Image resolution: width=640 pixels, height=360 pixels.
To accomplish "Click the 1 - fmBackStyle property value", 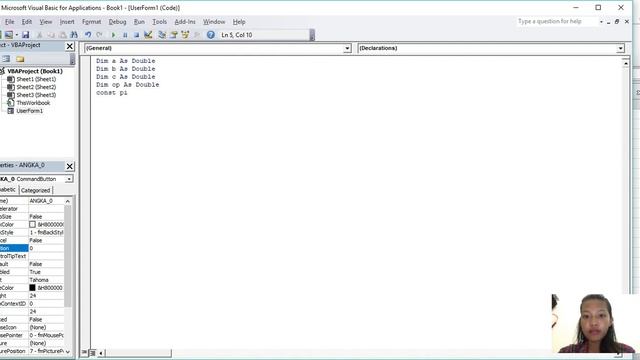I will click(46, 233).
